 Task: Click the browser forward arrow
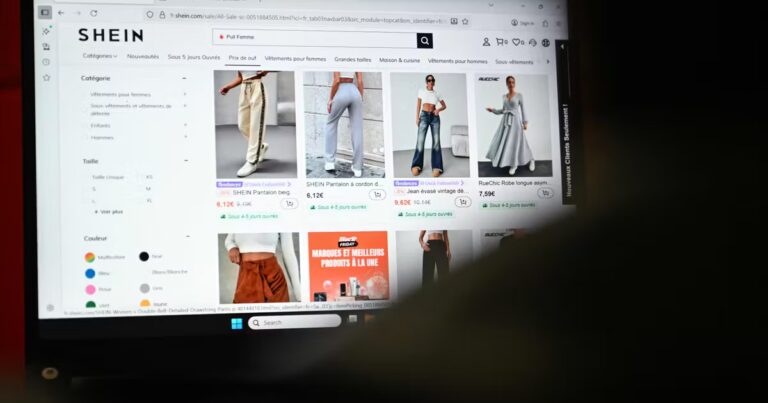[77, 13]
